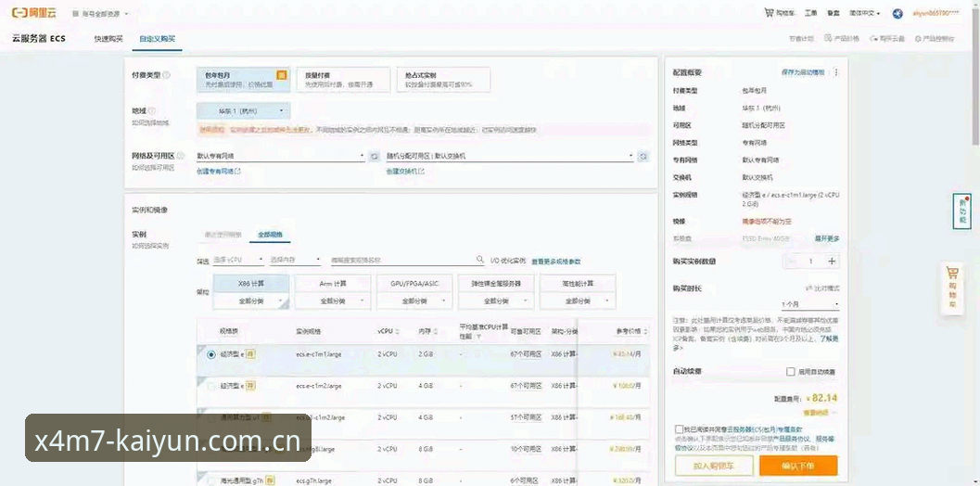
Task: Open 全部分类 dropdown under Arm 计算
Action: click(333, 301)
